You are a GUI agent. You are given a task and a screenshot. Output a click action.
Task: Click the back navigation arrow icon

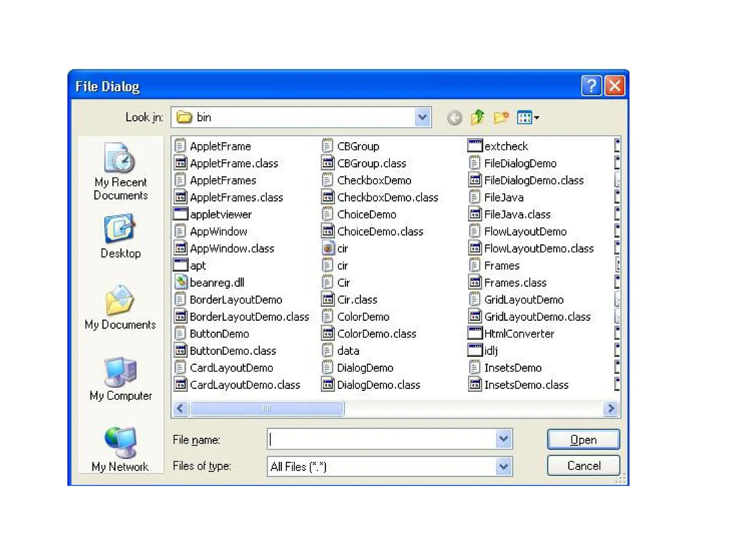point(454,117)
